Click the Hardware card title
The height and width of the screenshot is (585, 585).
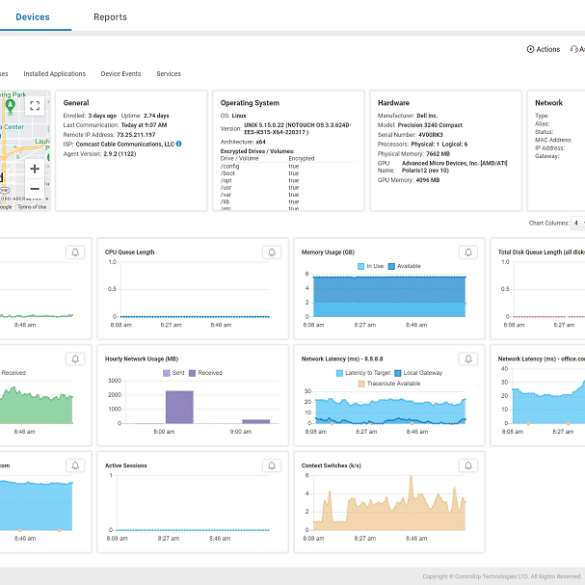tap(394, 103)
